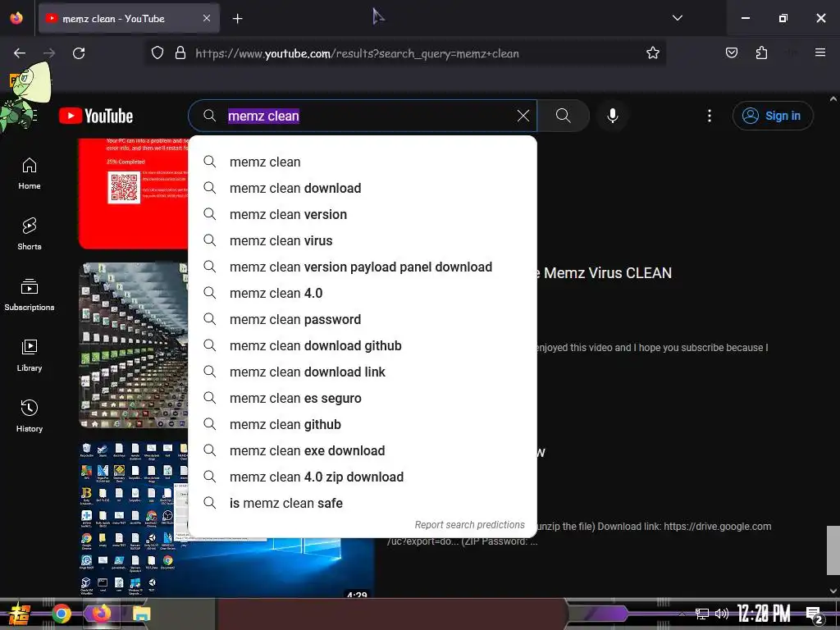Launch Chrome from the taskbar
Screen dimensions: 840x630
pyautogui.click(x=61, y=614)
